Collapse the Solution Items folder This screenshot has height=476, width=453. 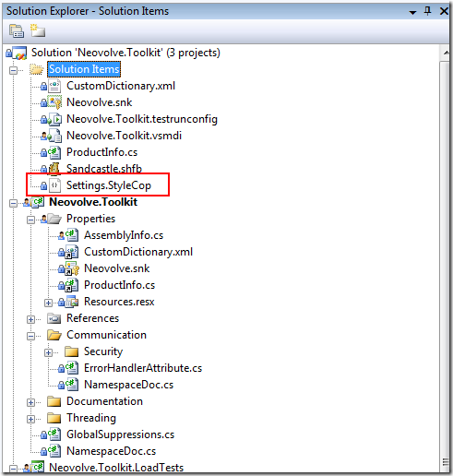pos(13,70)
